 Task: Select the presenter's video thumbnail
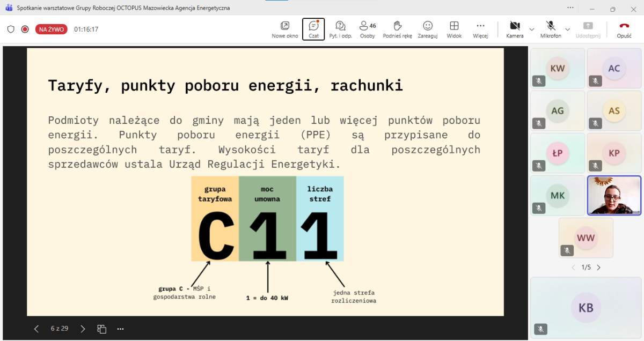point(614,195)
